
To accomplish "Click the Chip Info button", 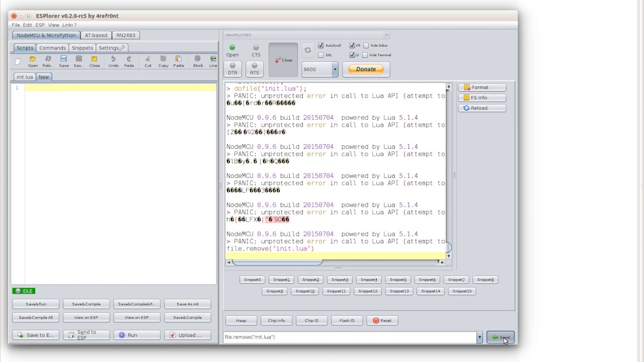I will (x=276, y=320).
